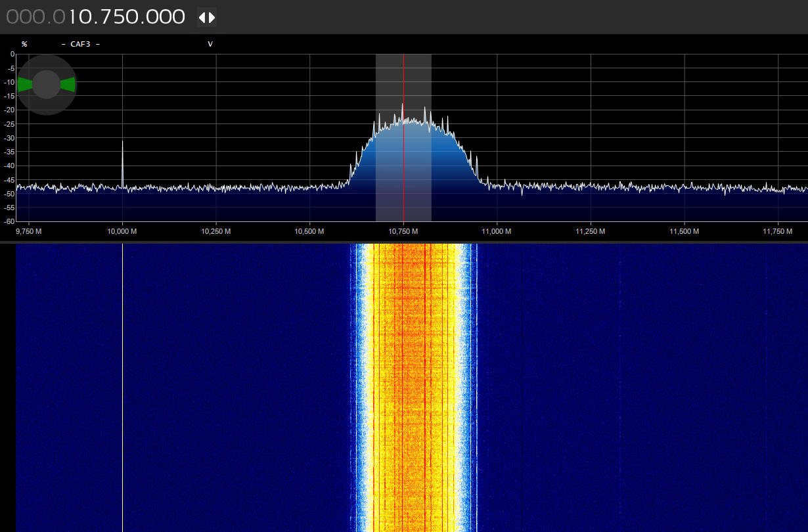Click the "10,500 M" frequency axis label
808x532 pixels.
point(309,232)
